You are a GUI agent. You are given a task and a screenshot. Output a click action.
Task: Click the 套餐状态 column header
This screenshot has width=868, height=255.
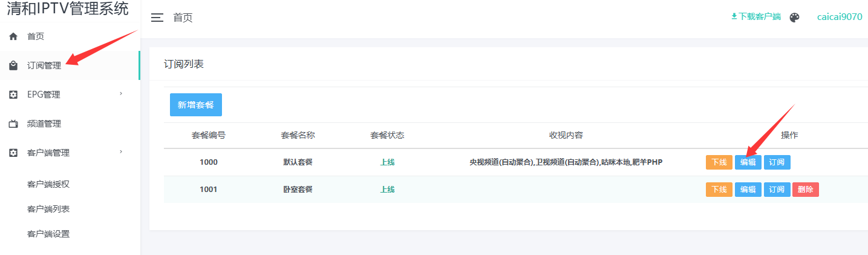(388, 135)
